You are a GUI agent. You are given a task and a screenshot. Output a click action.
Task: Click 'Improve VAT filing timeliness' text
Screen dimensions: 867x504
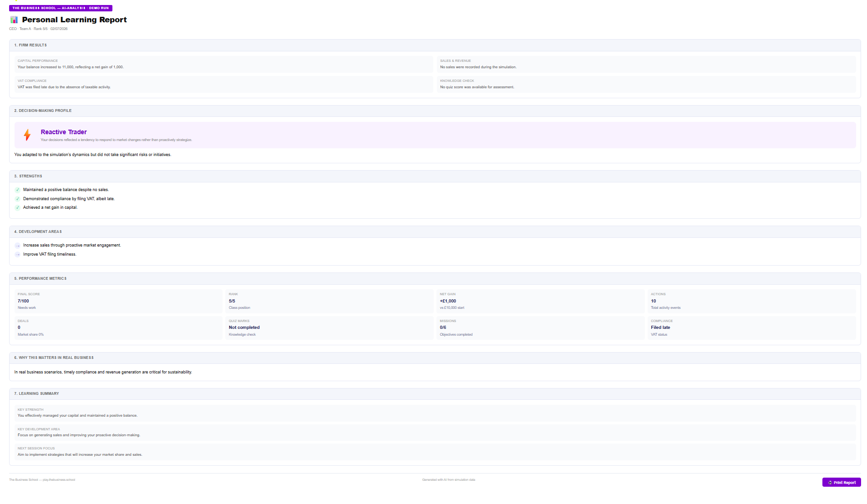50,254
